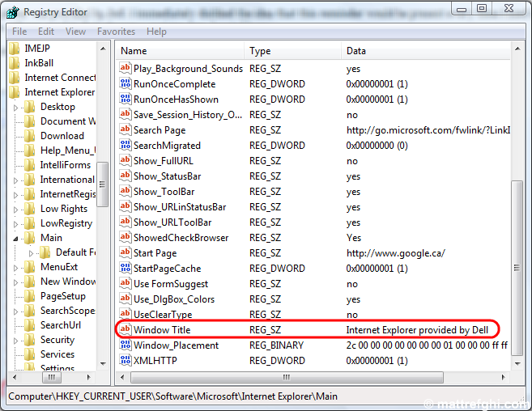
Task: Expand the Desktop key in tree
Action: (x=16, y=107)
